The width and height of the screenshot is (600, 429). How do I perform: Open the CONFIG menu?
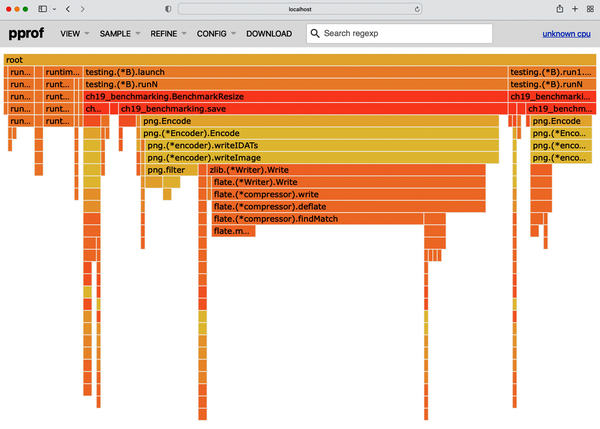click(216, 34)
